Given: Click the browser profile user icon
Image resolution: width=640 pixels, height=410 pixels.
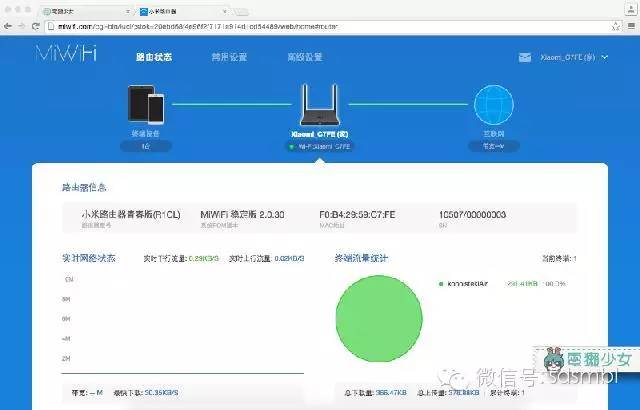Looking at the screenshot, I should coord(630,9).
